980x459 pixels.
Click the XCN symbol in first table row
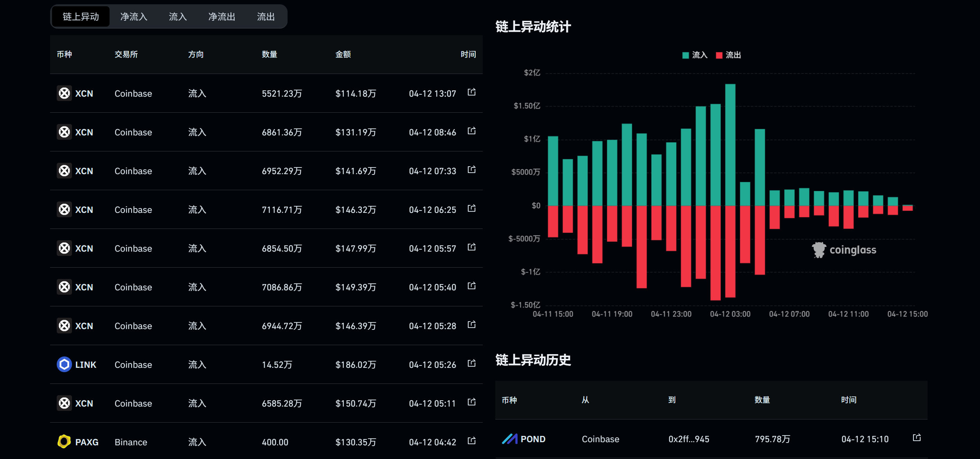coord(84,94)
